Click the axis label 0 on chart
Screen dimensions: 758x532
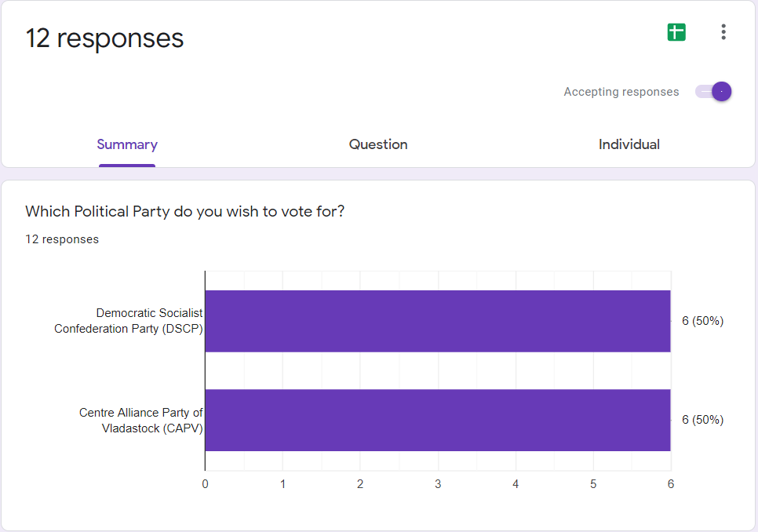coord(205,484)
